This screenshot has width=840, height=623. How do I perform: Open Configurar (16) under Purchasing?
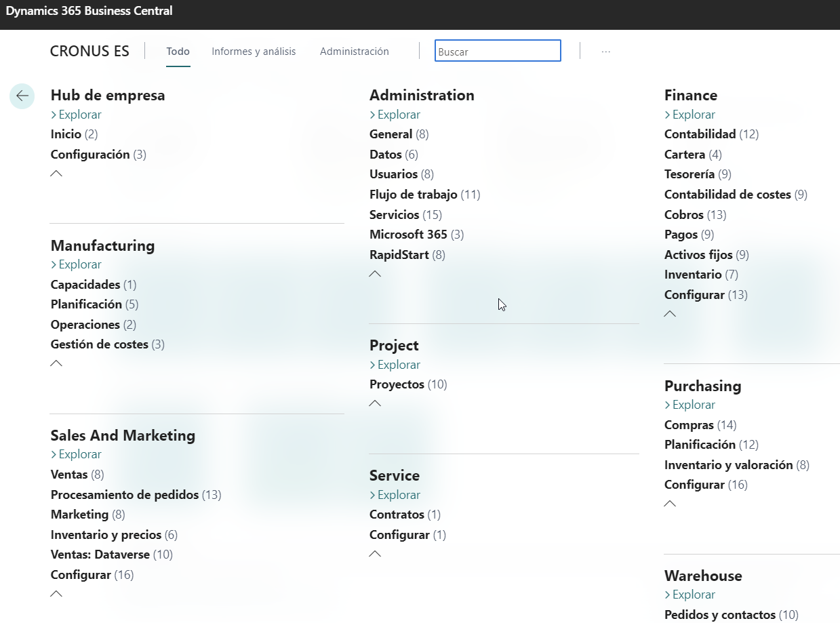pyautogui.click(x=706, y=485)
